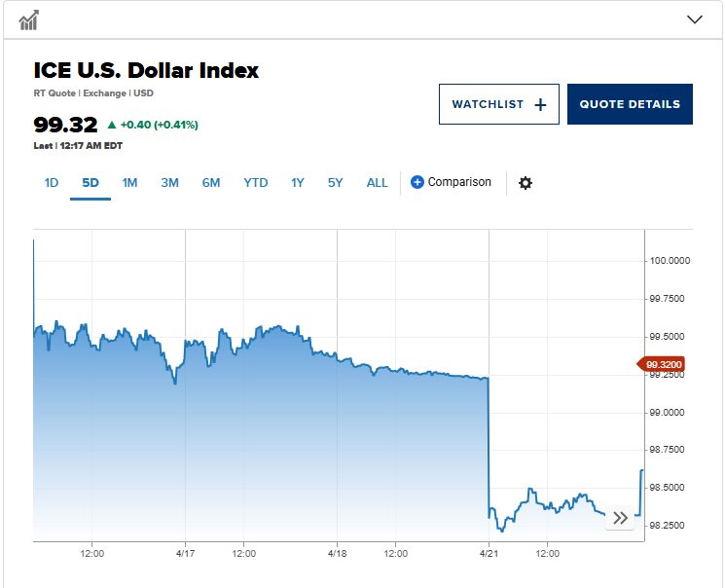Click the 4/21 date marker on chart axis
Screen dimensions: 725x588
coord(487,553)
